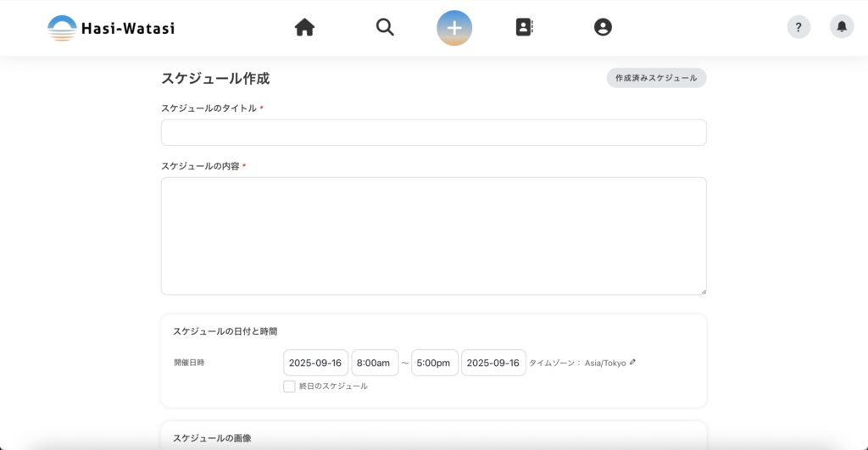Click the round plus create button

[x=454, y=27]
